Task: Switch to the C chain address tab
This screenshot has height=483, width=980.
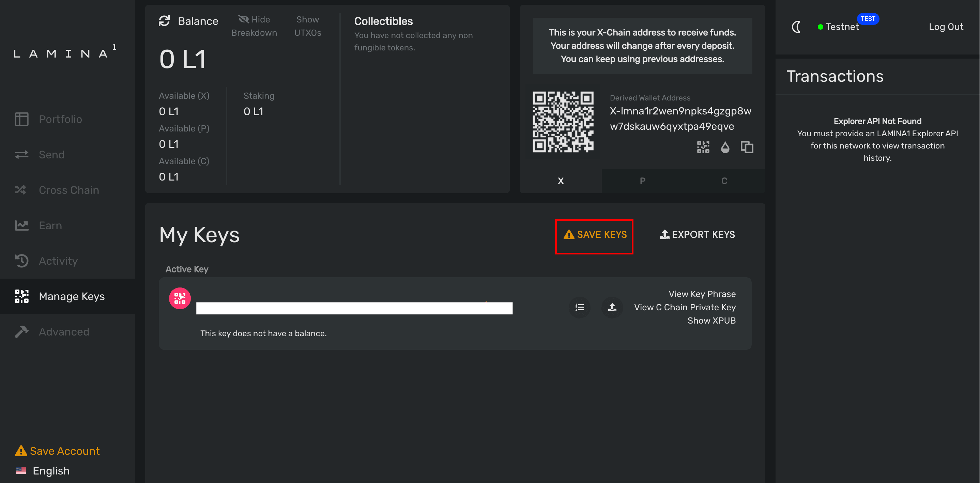Action: [724, 181]
